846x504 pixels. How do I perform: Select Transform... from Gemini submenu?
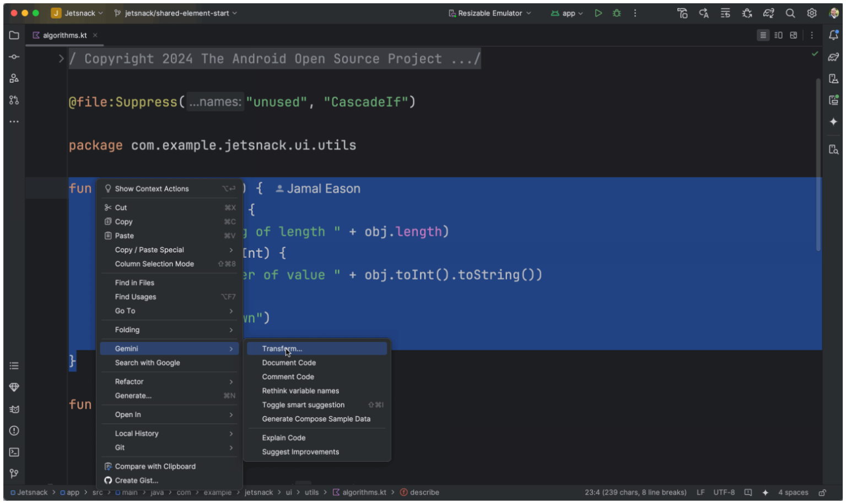(282, 349)
